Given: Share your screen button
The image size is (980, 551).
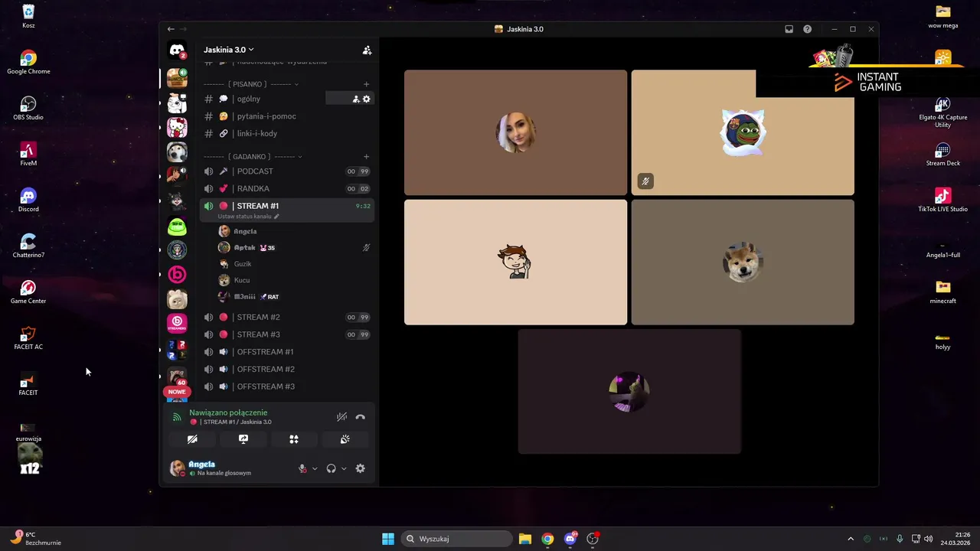Looking at the screenshot, I should (x=243, y=439).
